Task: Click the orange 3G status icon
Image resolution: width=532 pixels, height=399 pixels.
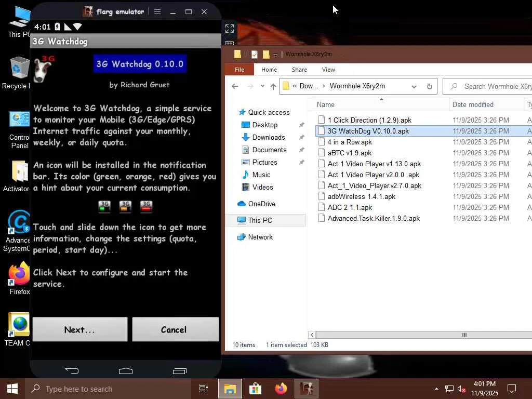Action: [x=125, y=206]
